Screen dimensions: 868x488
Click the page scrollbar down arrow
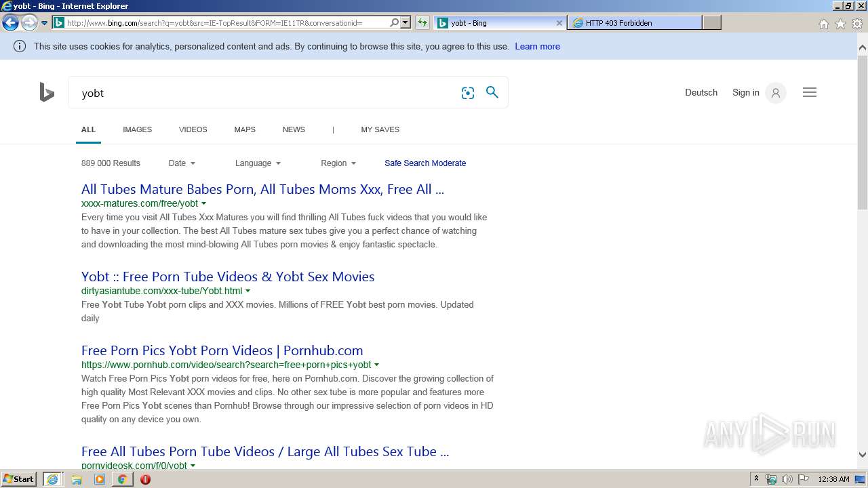[863, 455]
